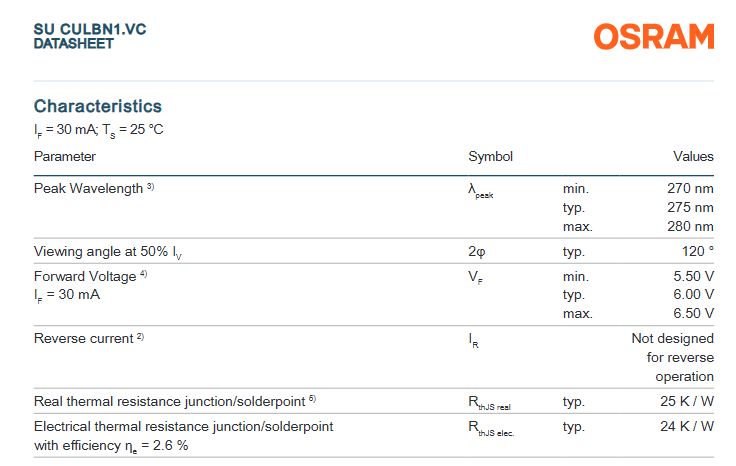Click the 25 K / W thermal resistance value
This screenshot has width=736, height=466.
[687, 401]
